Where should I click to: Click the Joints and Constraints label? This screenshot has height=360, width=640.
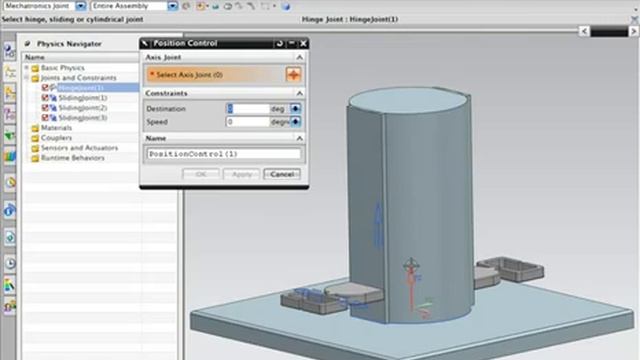coord(78,78)
